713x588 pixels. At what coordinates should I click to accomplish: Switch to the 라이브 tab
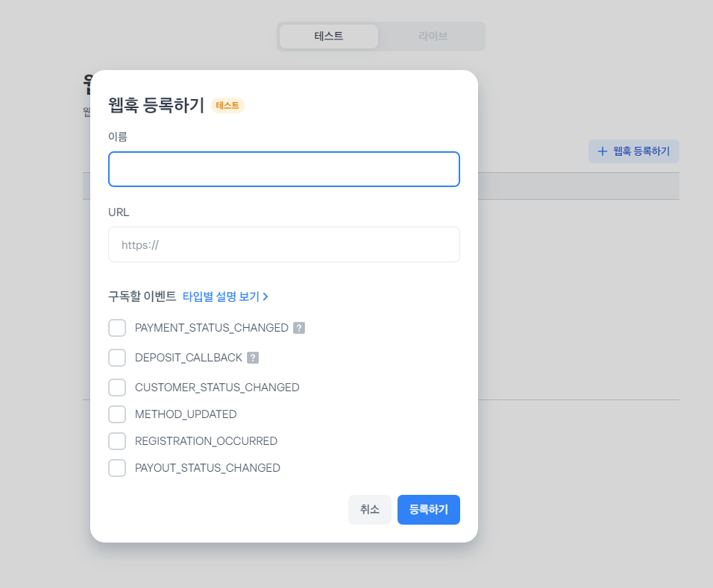coord(432,36)
